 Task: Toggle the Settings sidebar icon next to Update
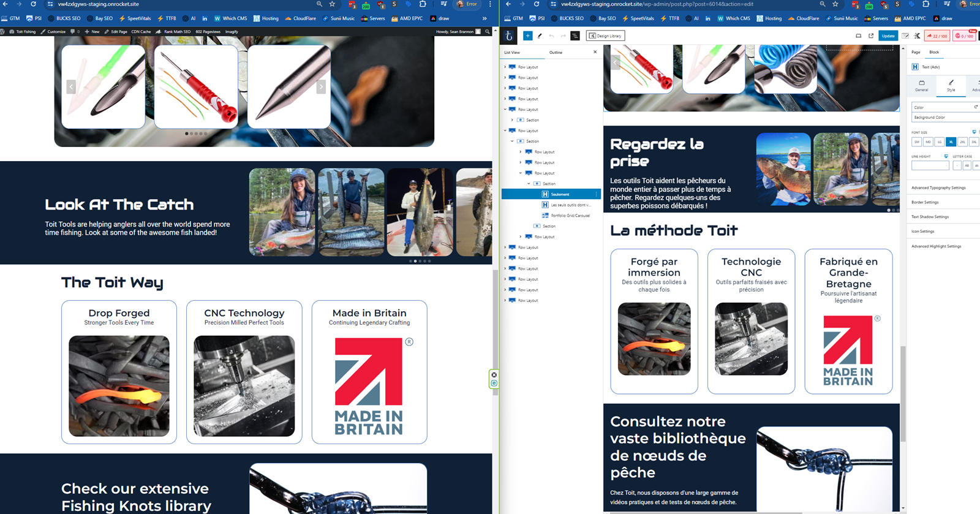[x=905, y=36]
